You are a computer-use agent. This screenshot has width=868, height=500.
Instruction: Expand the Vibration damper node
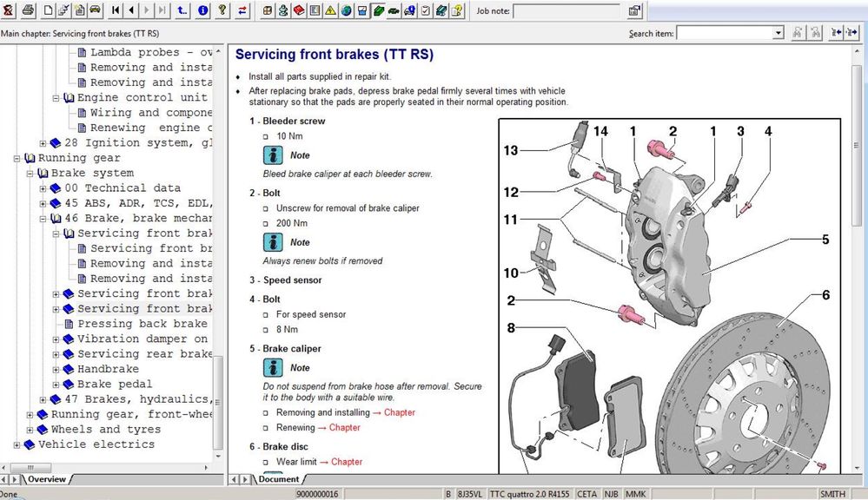(56, 339)
